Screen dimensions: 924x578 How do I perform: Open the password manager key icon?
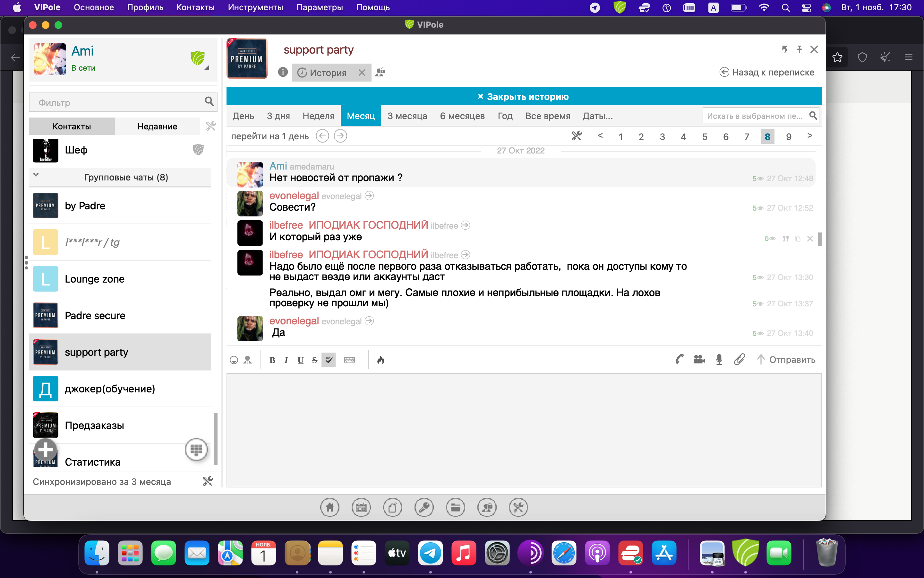(x=424, y=508)
